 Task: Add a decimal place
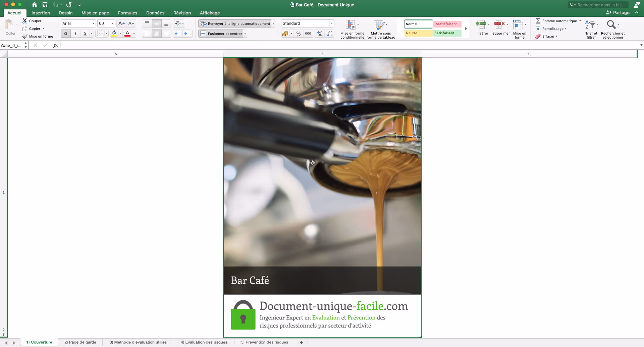click(x=320, y=34)
